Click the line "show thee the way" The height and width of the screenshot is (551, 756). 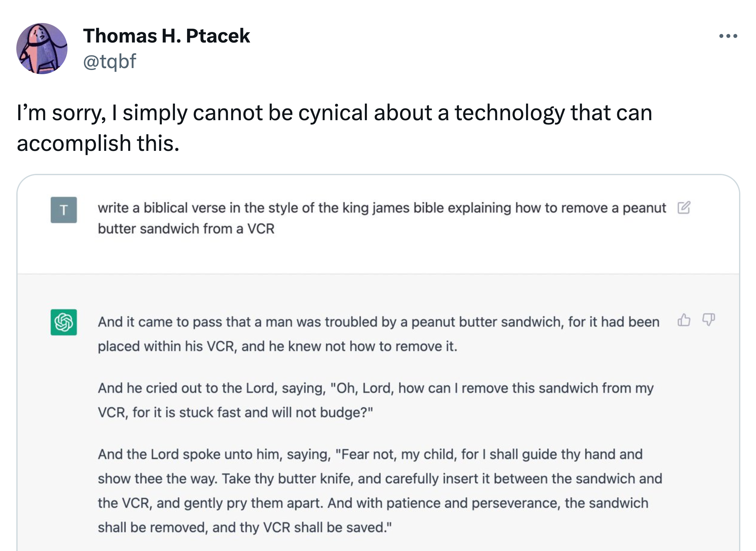click(x=380, y=479)
